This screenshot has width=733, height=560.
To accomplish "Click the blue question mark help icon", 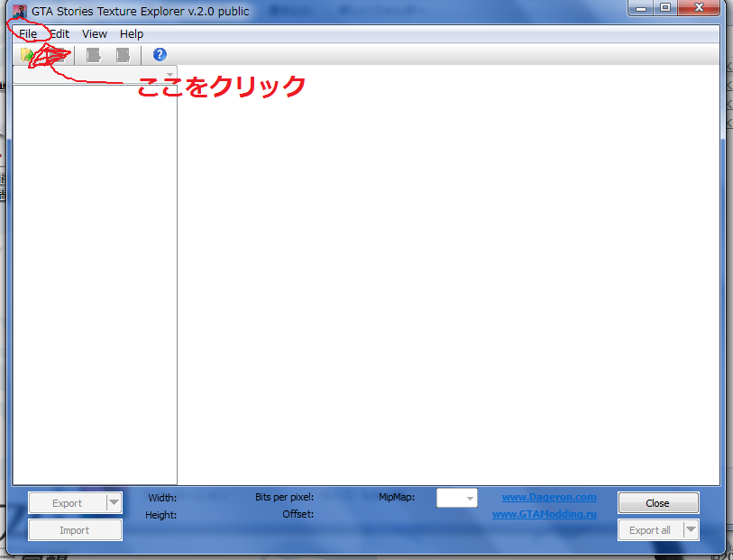I will pos(160,55).
